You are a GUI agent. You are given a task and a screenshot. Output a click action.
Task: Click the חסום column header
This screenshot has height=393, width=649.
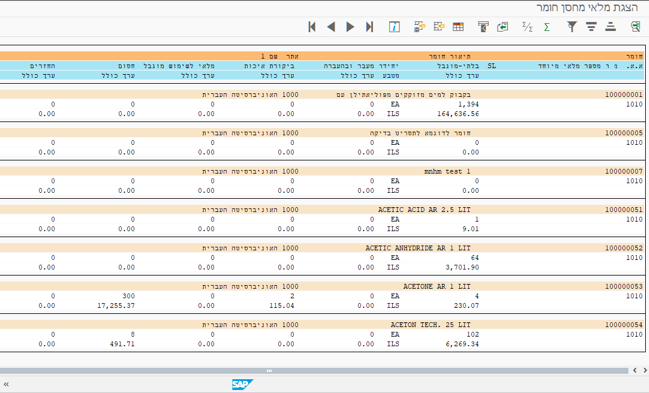point(127,66)
